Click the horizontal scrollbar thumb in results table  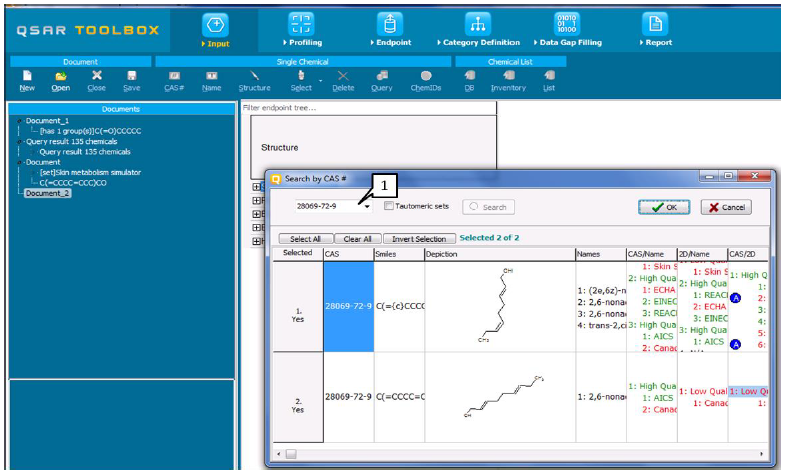(291, 454)
